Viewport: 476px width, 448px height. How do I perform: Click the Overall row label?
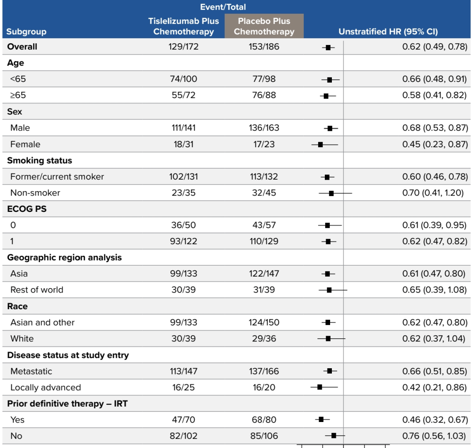click(x=22, y=47)
